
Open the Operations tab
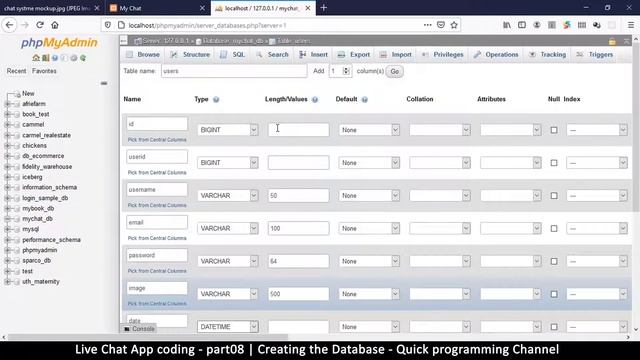496,55
